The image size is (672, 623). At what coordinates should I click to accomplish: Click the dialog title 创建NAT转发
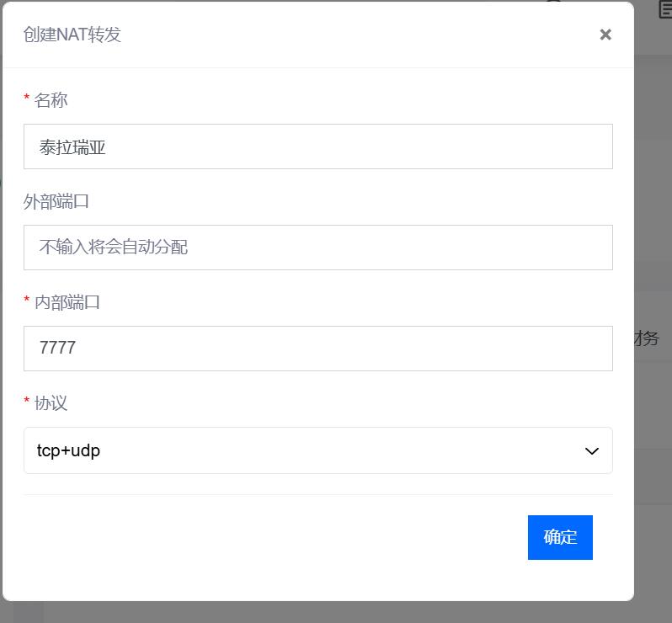(x=72, y=35)
